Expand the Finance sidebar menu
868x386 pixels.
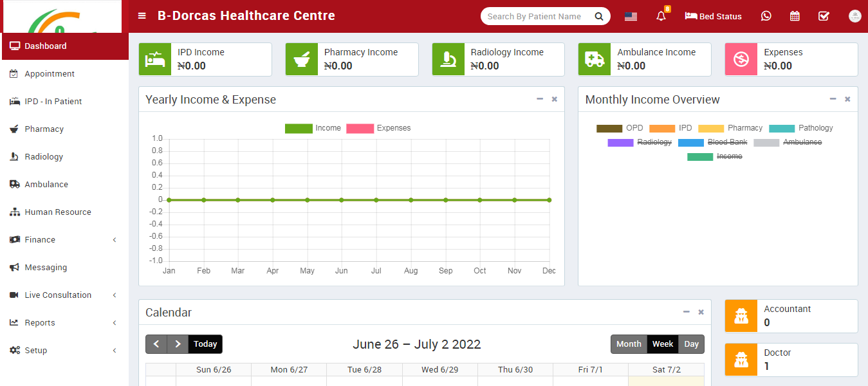tap(40, 239)
